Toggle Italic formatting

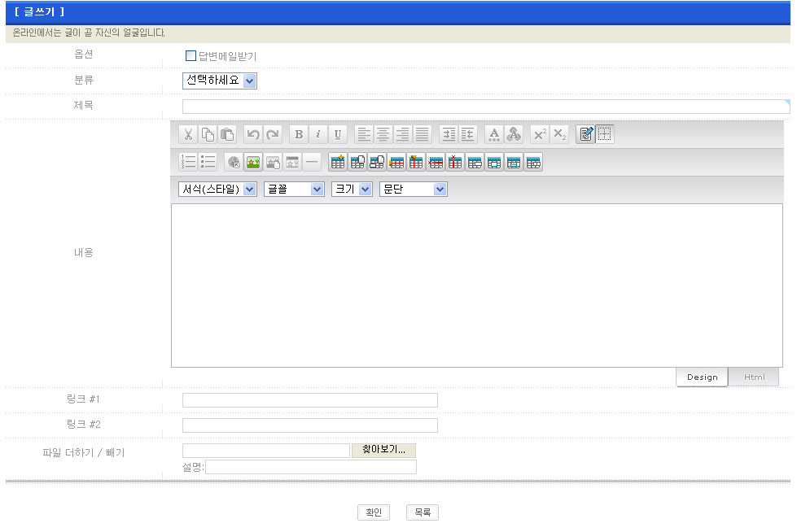[x=318, y=135]
